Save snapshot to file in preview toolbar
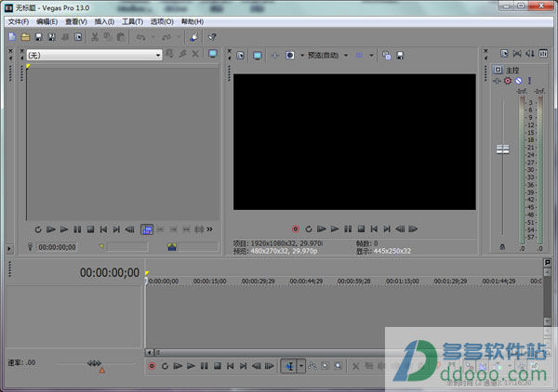 coord(400,56)
